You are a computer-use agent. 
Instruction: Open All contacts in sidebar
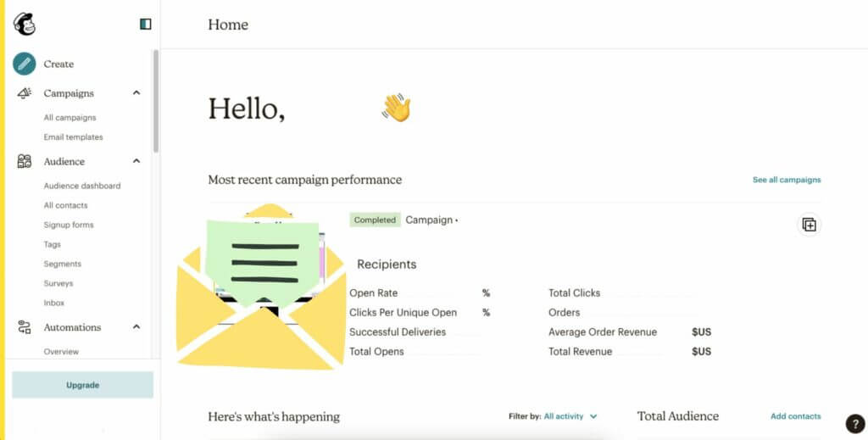(65, 205)
